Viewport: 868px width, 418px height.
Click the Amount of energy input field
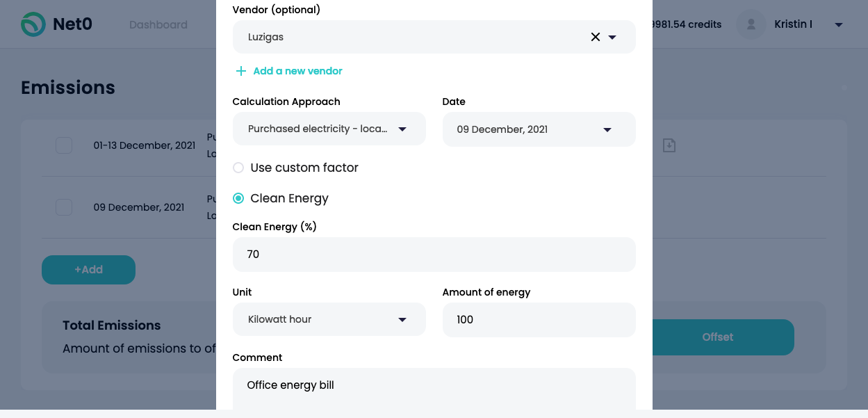[539, 320]
